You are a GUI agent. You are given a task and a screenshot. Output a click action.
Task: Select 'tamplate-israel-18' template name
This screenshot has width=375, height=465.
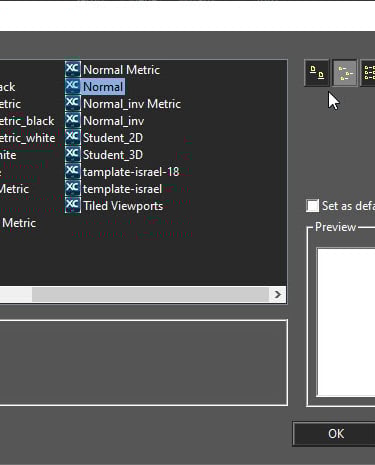tap(131, 172)
